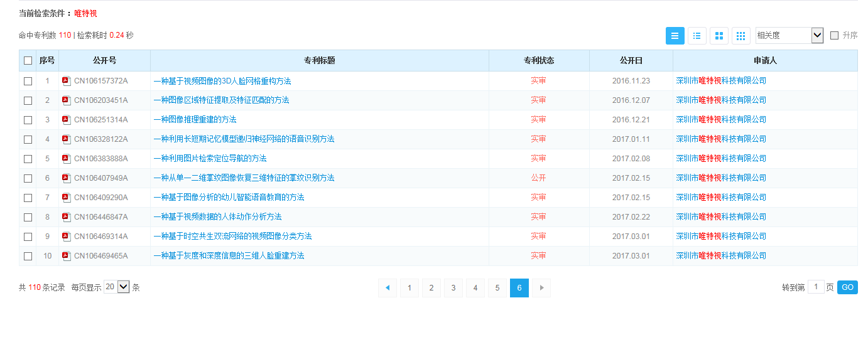Image resolution: width=868 pixels, height=357 pixels.
Task: Click the 公开 status in row 6
Action: [x=538, y=178]
